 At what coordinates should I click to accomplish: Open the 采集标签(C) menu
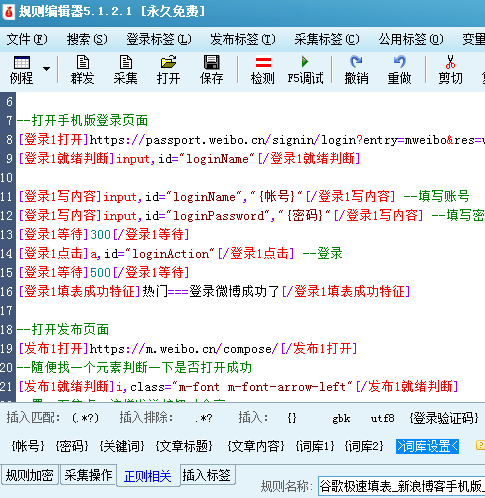(327, 40)
